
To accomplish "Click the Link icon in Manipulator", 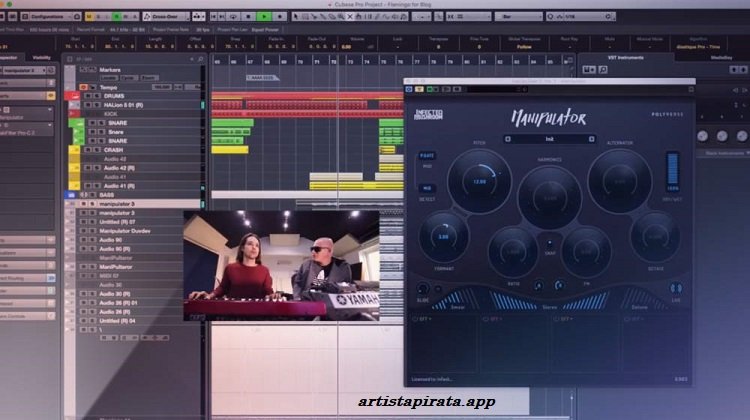I will pyautogui.click(x=676, y=288).
